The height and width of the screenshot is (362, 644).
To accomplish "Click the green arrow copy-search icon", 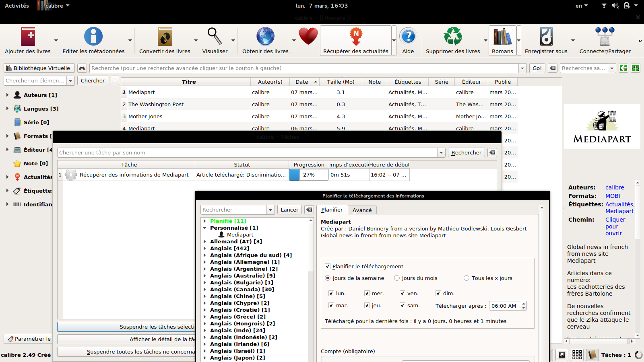I will click(623, 68).
